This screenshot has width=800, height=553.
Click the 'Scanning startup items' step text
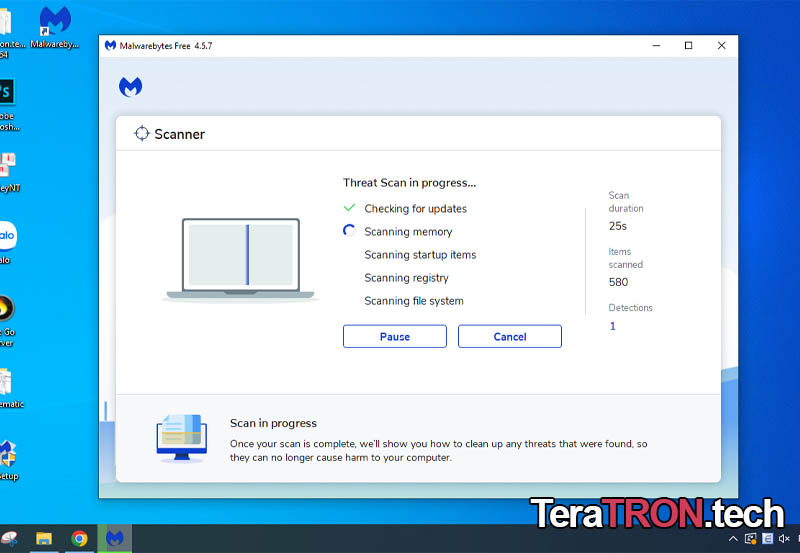[420, 255]
